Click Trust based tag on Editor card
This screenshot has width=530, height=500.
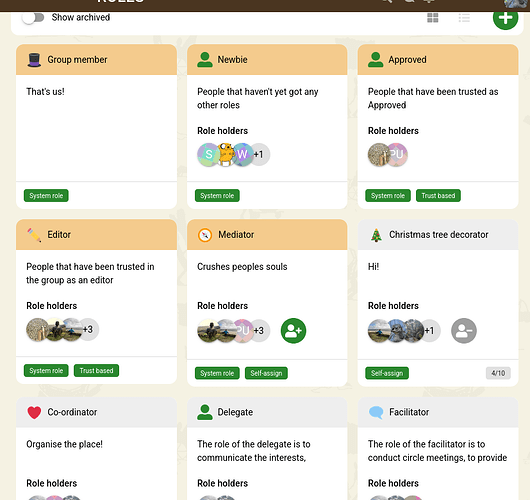point(96,371)
